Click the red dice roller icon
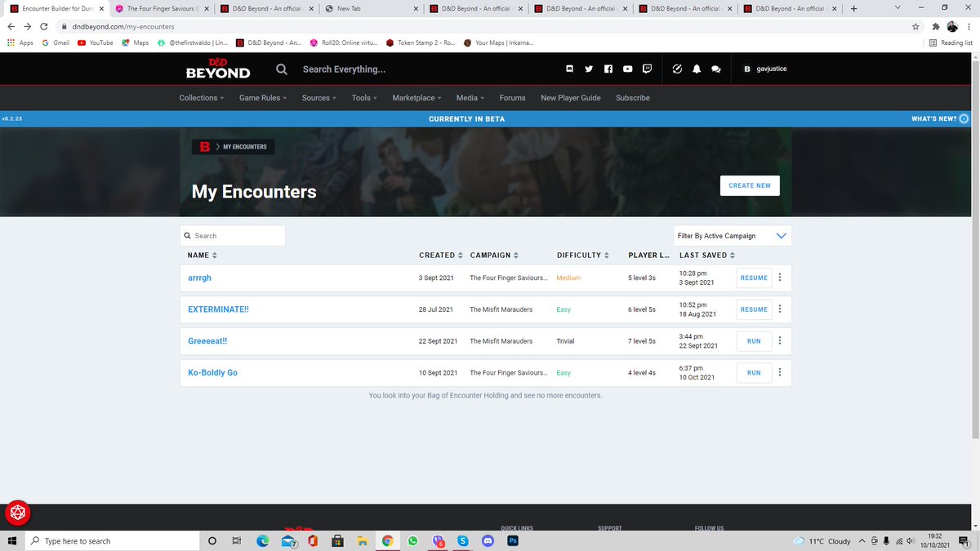This screenshot has height=551, width=980. coord(18,513)
